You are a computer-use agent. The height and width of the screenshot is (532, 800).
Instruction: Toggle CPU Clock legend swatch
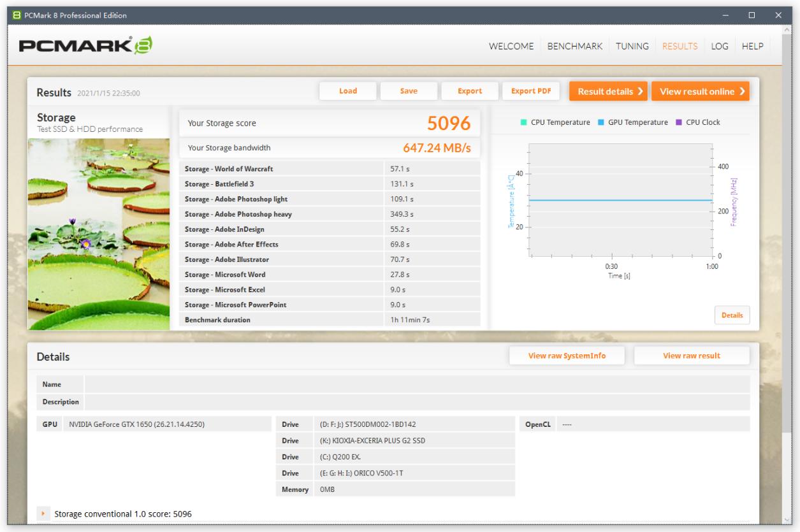tap(680, 122)
